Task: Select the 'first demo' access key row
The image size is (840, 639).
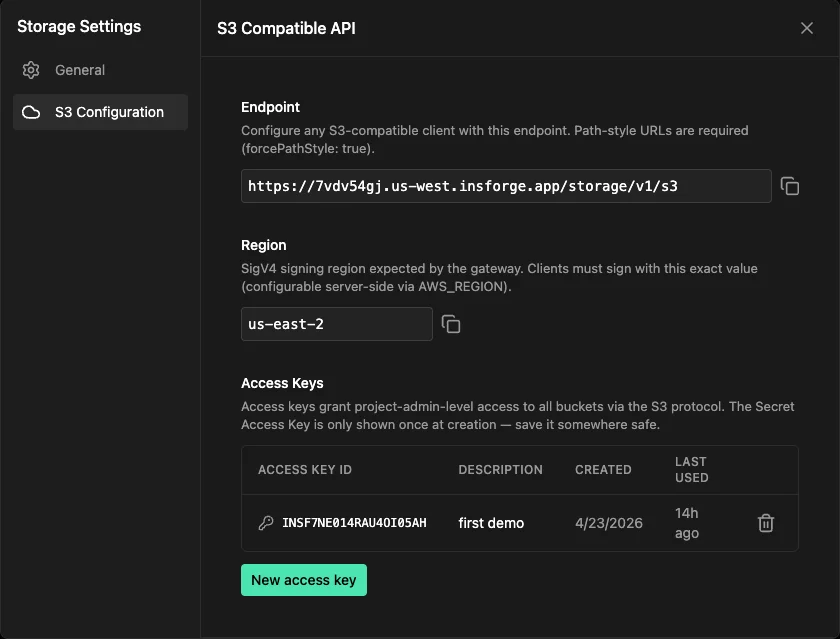Action: 490,522
